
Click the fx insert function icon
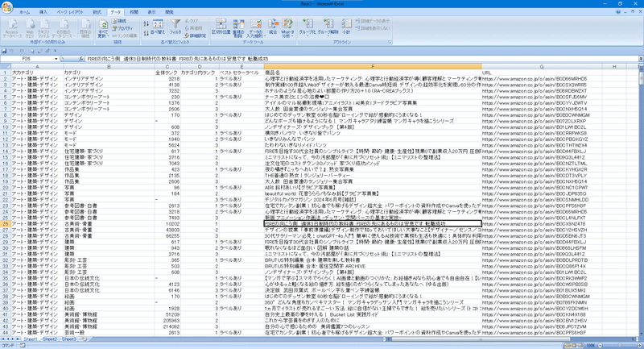(x=81, y=59)
